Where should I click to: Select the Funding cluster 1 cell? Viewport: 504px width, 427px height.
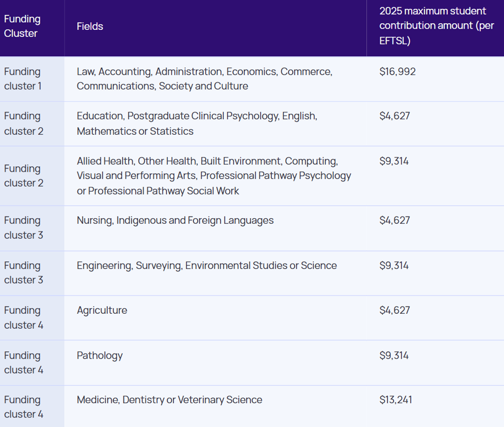click(23, 79)
